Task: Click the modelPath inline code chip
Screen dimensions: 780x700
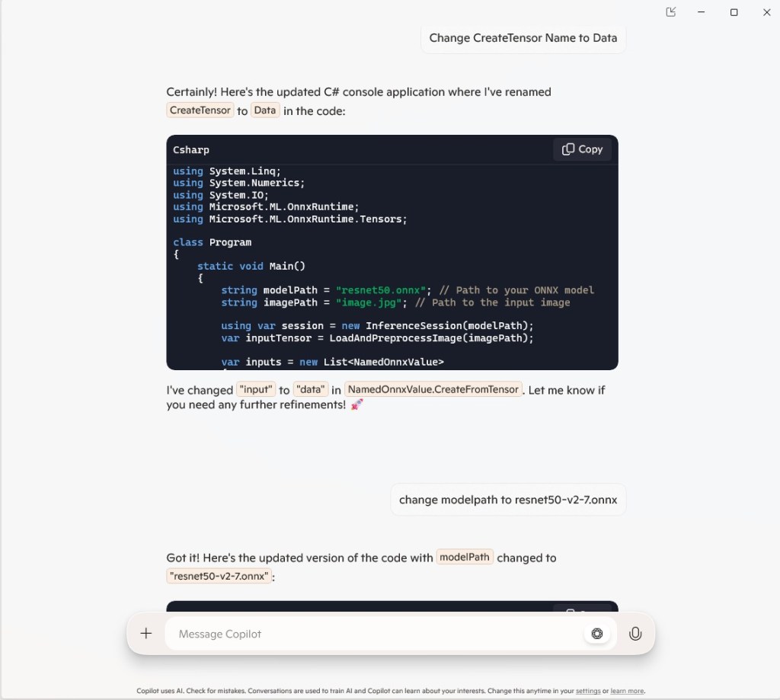Action: click(x=465, y=557)
